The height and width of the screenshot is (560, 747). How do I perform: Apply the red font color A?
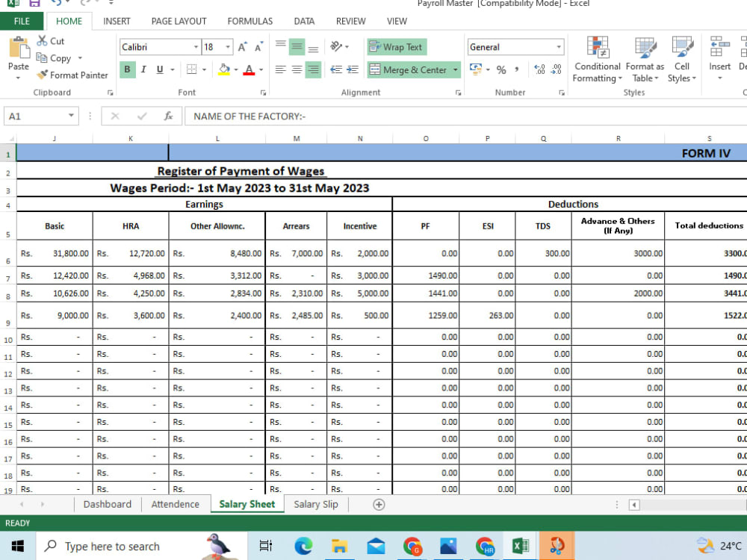pos(249,69)
